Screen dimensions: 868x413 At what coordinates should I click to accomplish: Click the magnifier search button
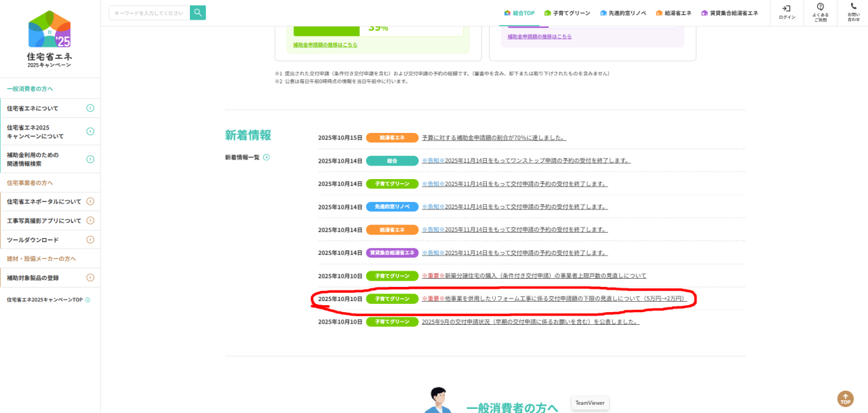197,12
